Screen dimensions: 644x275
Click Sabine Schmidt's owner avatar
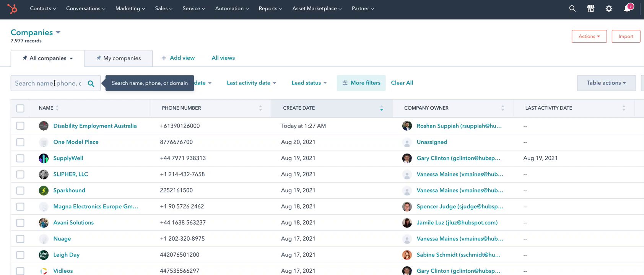click(x=407, y=255)
